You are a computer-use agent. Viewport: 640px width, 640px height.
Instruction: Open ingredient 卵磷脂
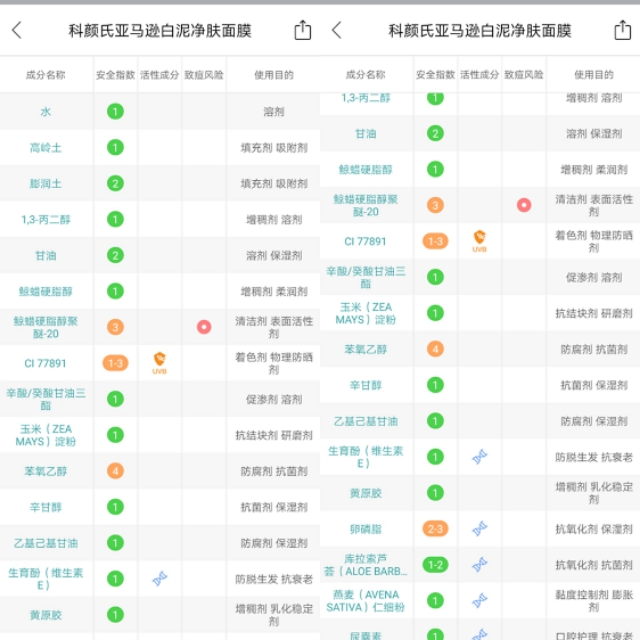(x=366, y=529)
